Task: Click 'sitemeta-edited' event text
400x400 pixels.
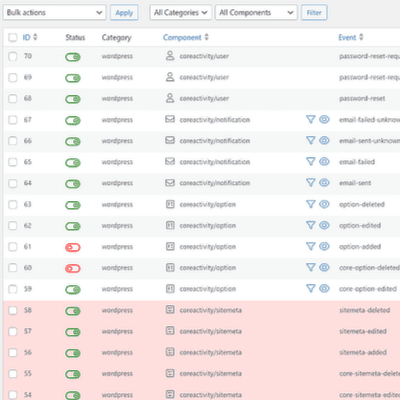Action: [x=363, y=331]
